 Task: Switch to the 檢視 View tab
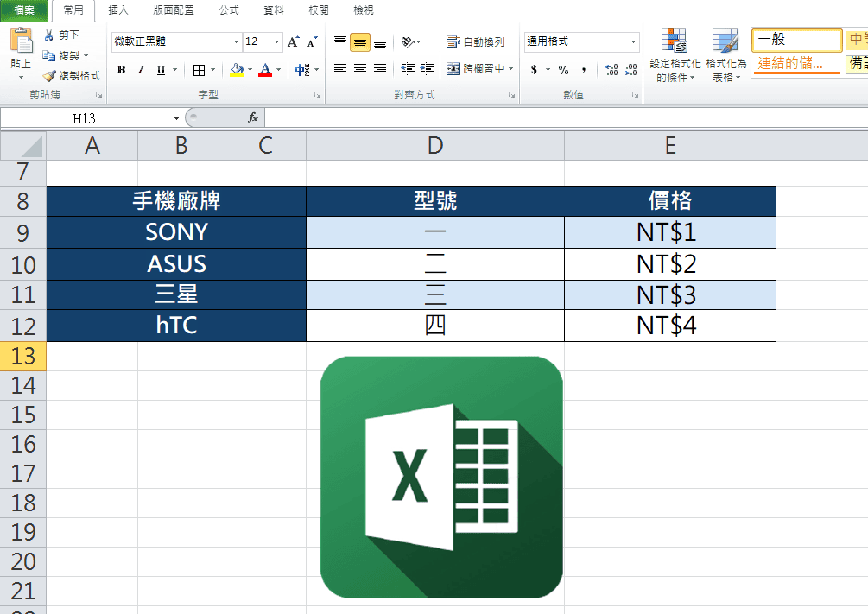(x=363, y=10)
